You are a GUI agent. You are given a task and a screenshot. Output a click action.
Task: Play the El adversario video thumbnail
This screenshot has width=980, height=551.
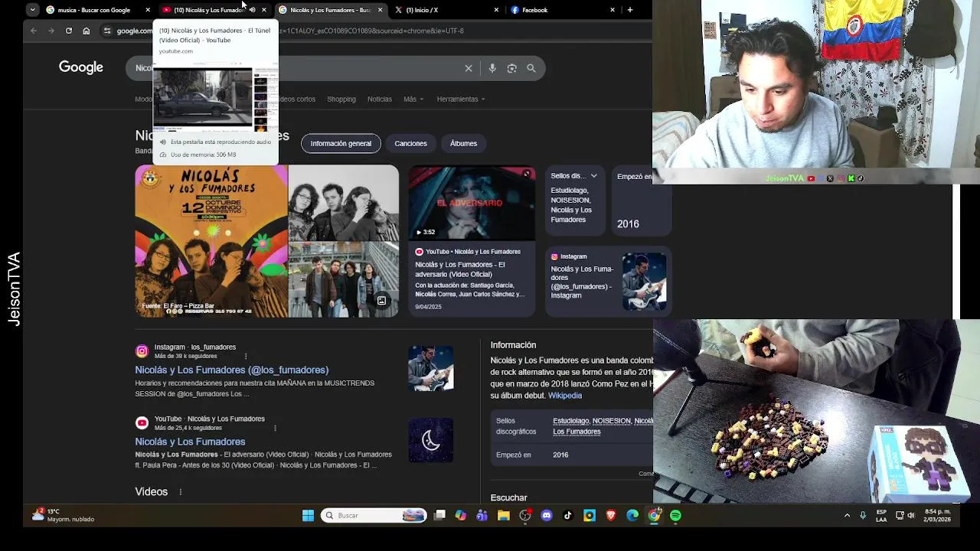click(x=472, y=203)
